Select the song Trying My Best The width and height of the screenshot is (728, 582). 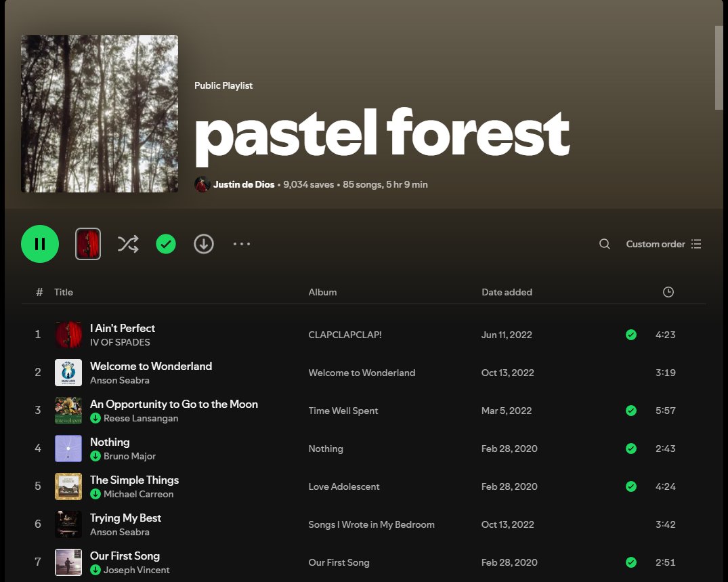125,518
